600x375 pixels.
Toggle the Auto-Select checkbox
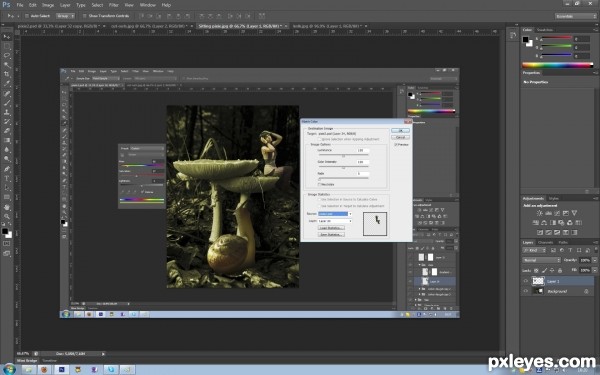27,16
